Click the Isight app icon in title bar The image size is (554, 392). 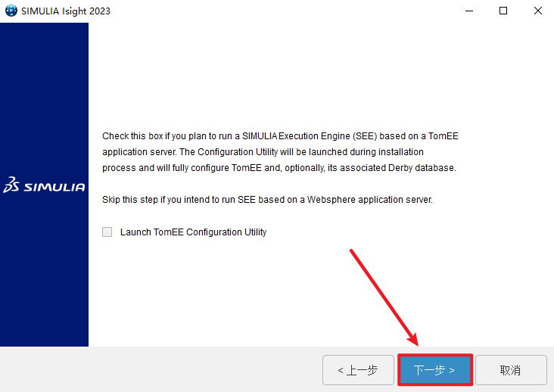coord(11,11)
